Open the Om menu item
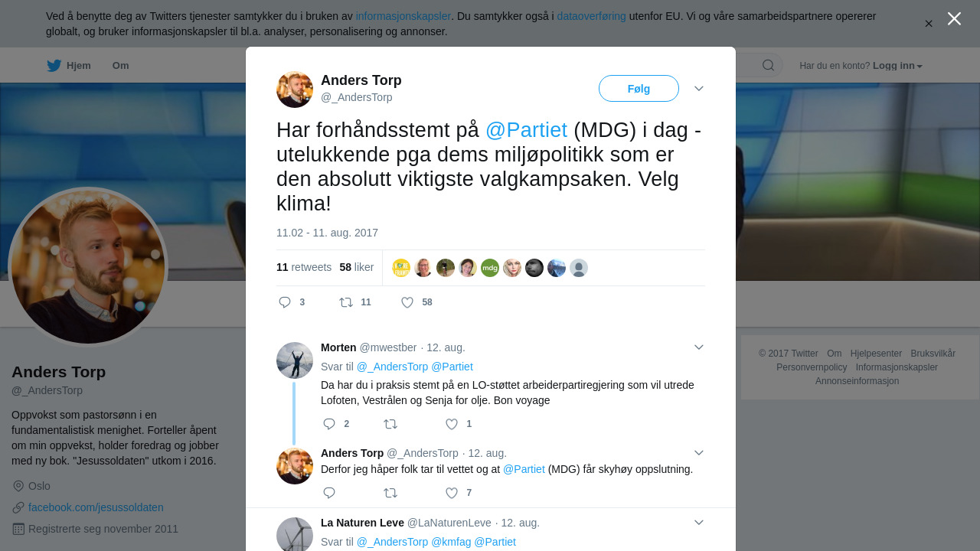 [120, 66]
